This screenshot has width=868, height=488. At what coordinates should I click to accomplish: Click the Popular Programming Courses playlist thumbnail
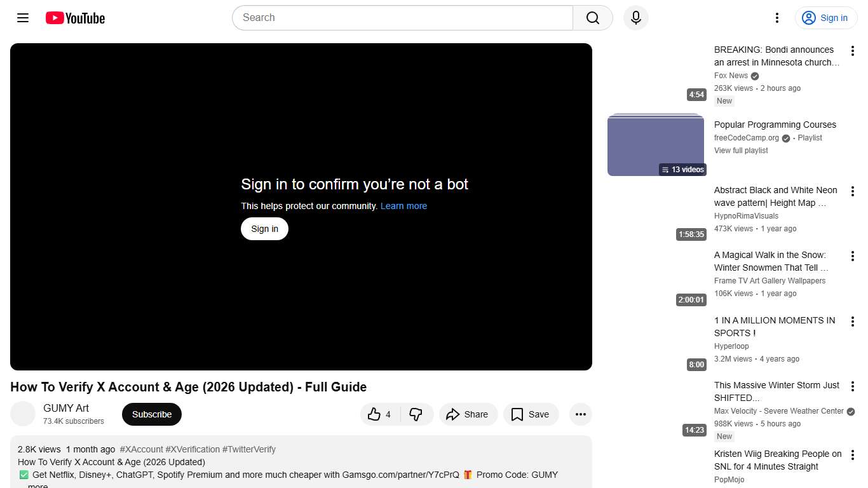(656, 144)
